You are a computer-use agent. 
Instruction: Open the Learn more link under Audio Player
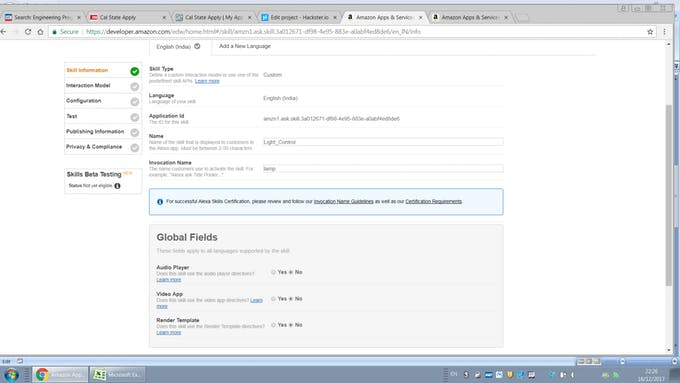click(169, 280)
